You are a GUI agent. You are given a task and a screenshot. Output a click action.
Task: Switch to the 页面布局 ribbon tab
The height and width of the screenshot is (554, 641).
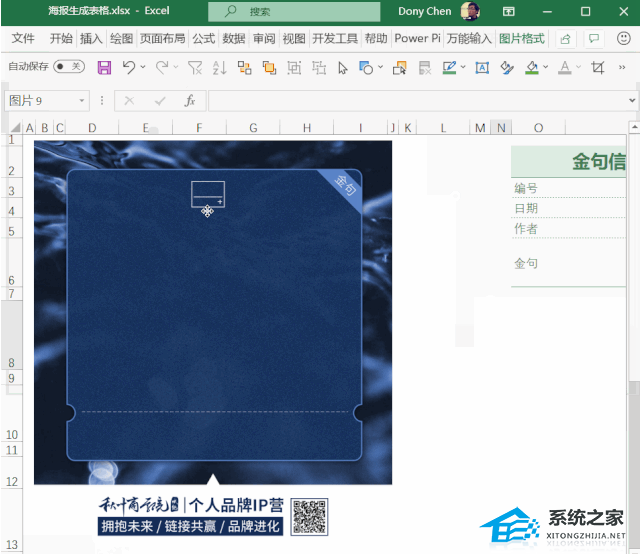tap(162, 38)
